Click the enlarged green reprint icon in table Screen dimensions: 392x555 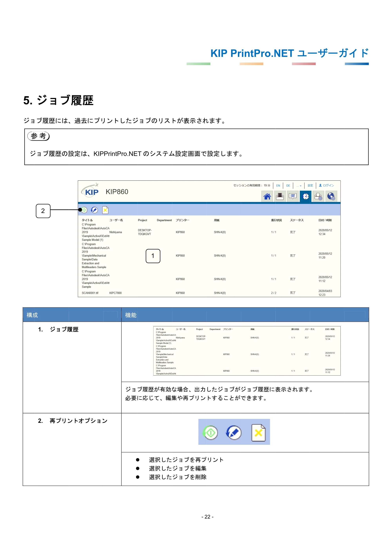click(x=210, y=432)
